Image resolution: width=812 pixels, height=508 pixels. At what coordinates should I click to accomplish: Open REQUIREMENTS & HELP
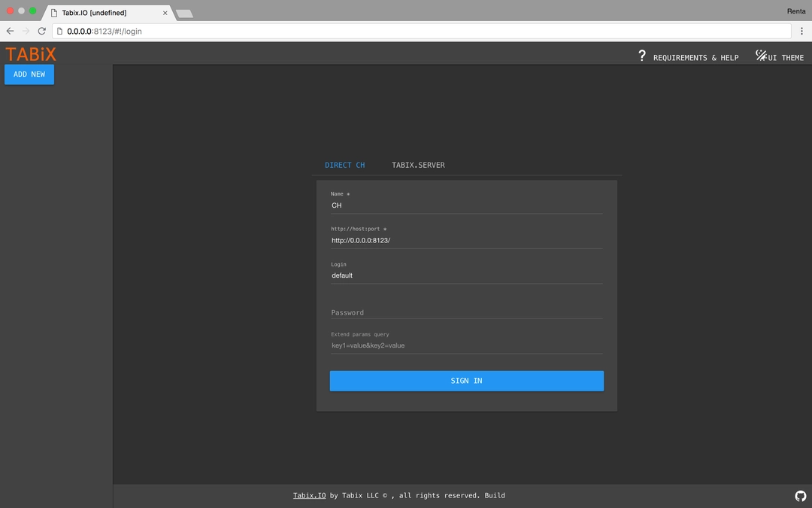coord(695,57)
